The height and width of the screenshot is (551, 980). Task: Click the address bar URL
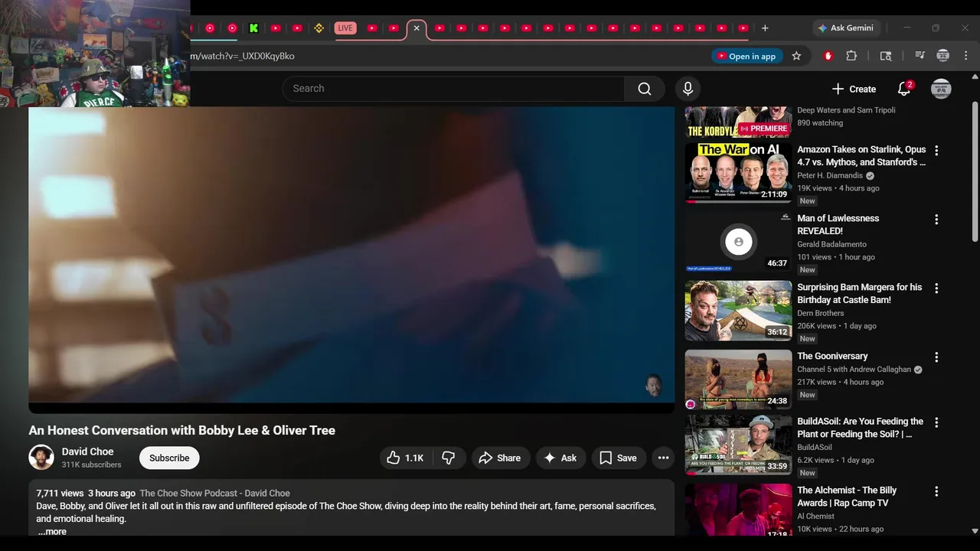[x=242, y=56]
